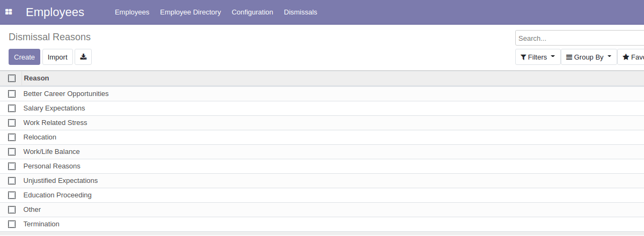Open the Unjustified Expectations record
Screen dimensions: 644x236
[x=61, y=181]
